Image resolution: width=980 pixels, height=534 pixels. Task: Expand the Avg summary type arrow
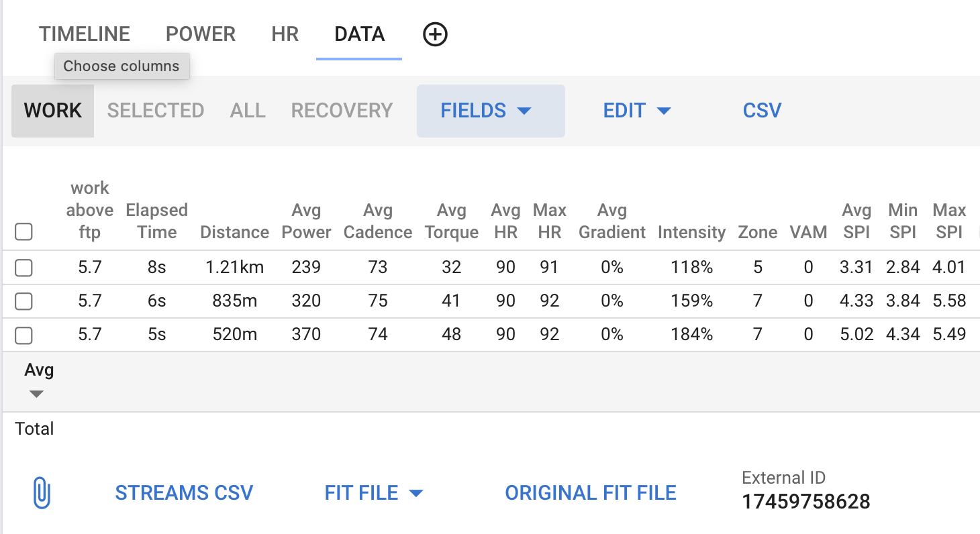coord(37,394)
